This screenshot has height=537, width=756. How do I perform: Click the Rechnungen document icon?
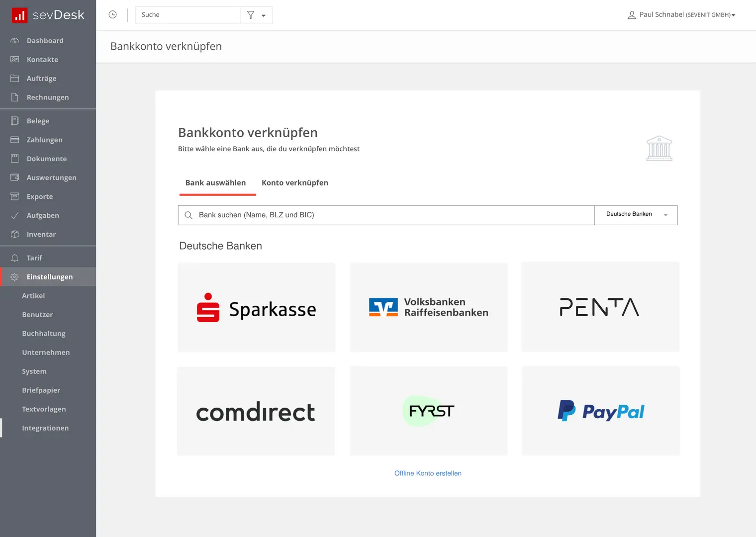tap(15, 97)
